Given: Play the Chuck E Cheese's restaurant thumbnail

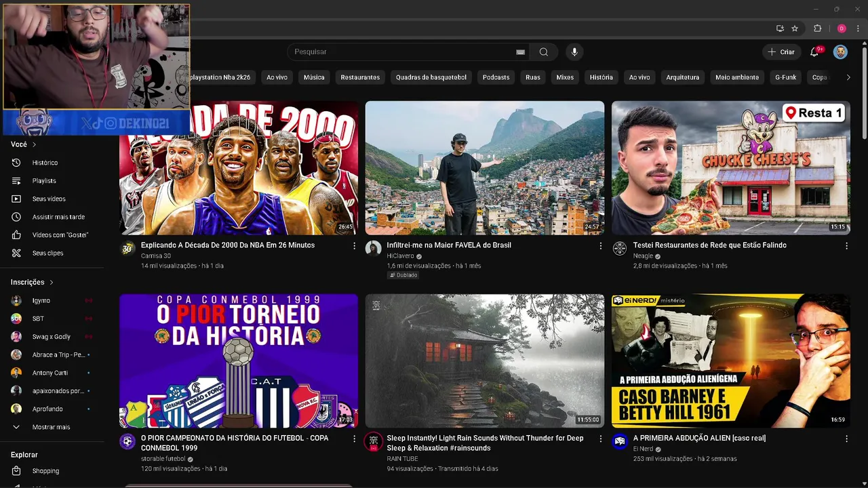Looking at the screenshot, I should (730, 168).
